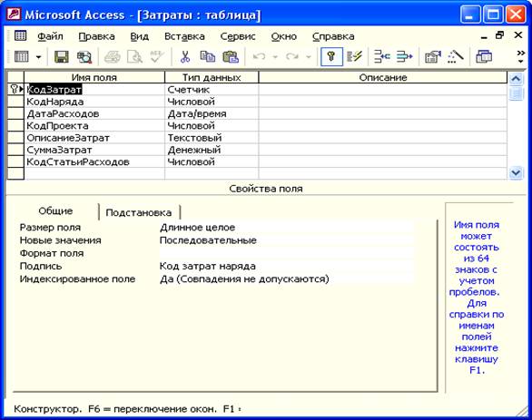Image resolution: width=532 pixels, height=420 pixels.
Task: Open the Undo history dropdown arrow
Action: click(x=275, y=57)
